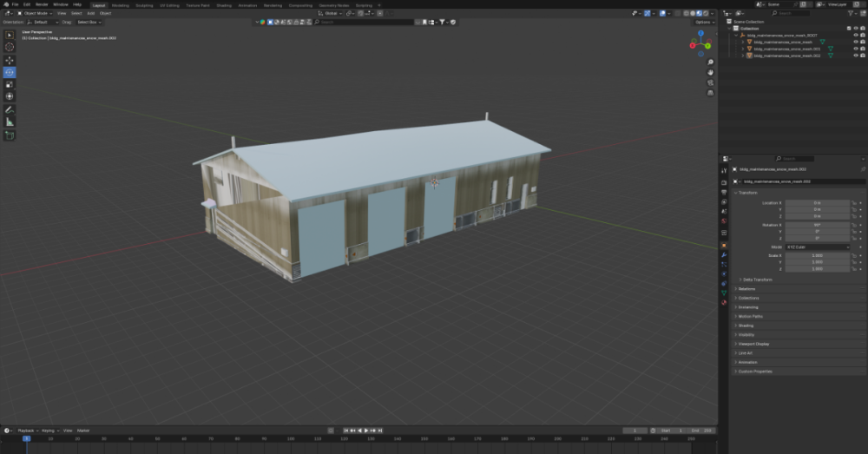Viewport: 868px width, 454px height.
Task: Toggle visibility of Collection in outliner
Action: 855,29
